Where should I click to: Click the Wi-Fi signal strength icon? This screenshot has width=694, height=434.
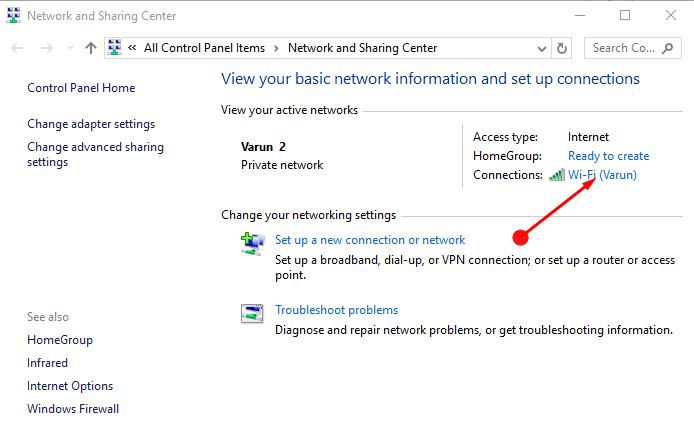[557, 175]
